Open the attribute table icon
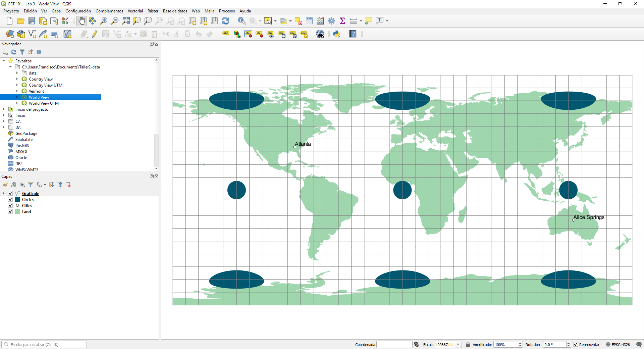This screenshot has width=644, height=349. [309, 21]
